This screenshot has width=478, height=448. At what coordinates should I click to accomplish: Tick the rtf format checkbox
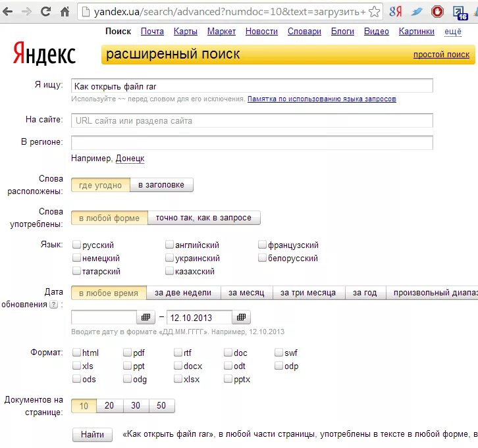point(178,353)
